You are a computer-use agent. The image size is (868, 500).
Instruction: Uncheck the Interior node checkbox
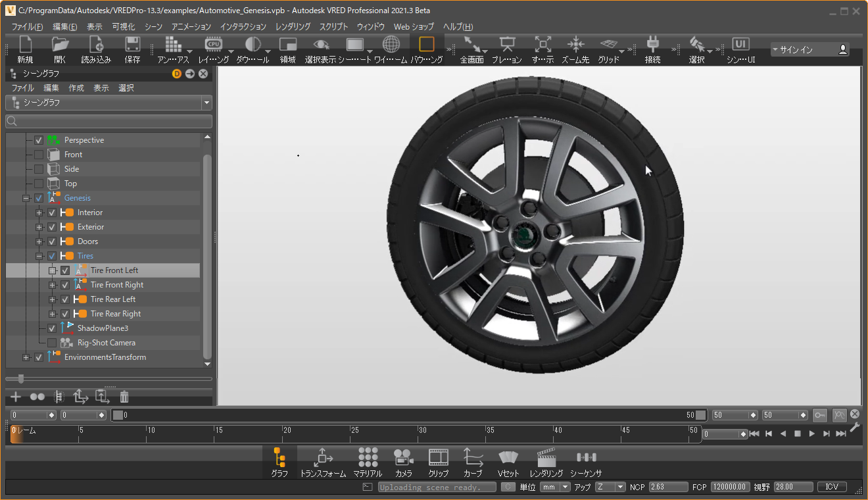pyautogui.click(x=52, y=213)
